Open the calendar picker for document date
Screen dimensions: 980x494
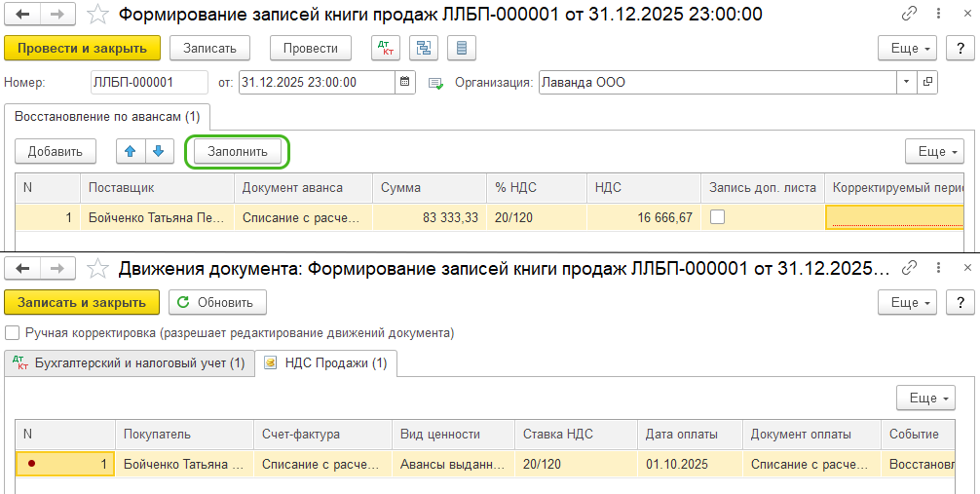[405, 83]
